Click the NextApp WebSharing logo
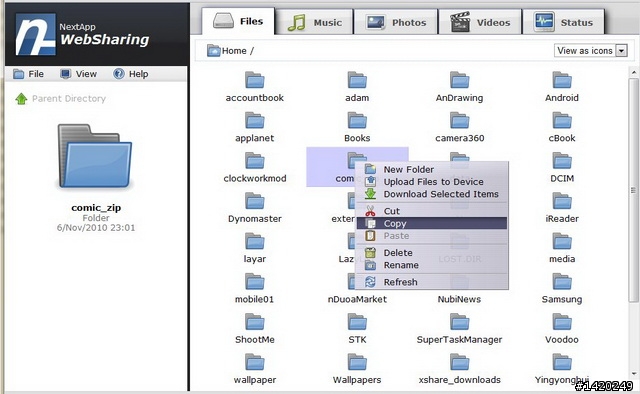640x394 pixels. pyautogui.click(x=82, y=34)
